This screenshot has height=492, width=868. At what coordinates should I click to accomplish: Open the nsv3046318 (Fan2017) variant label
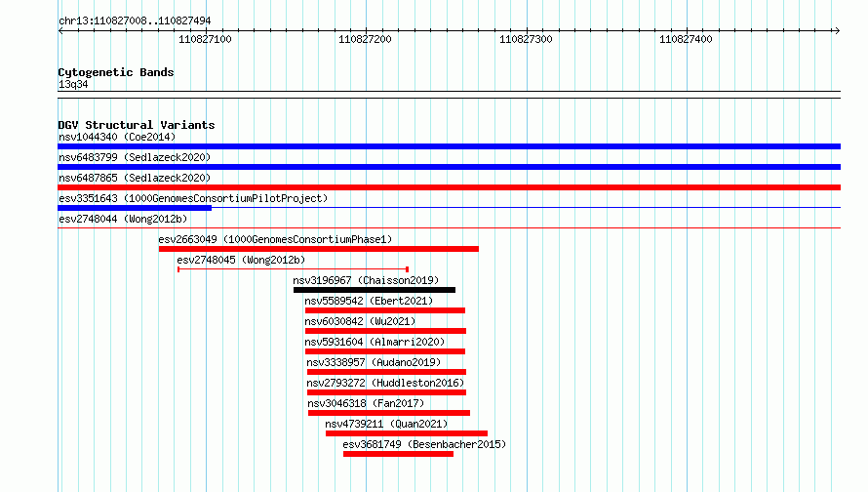click(x=366, y=403)
